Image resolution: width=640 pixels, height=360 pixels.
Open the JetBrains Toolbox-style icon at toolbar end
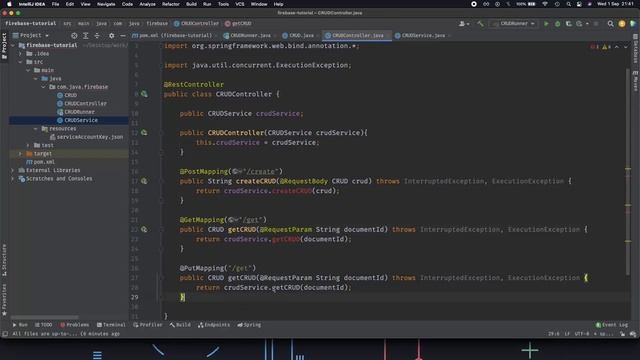coord(633,24)
